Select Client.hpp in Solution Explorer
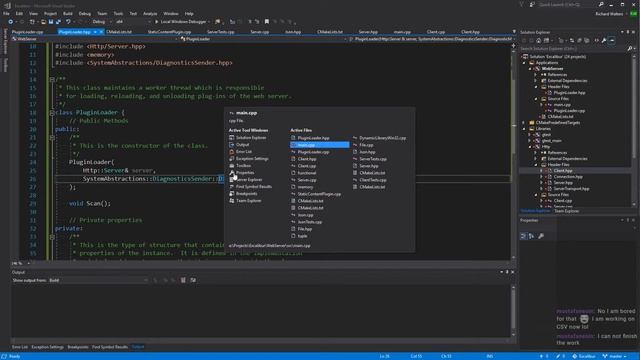This screenshot has height=360, width=640. (x=563, y=171)
